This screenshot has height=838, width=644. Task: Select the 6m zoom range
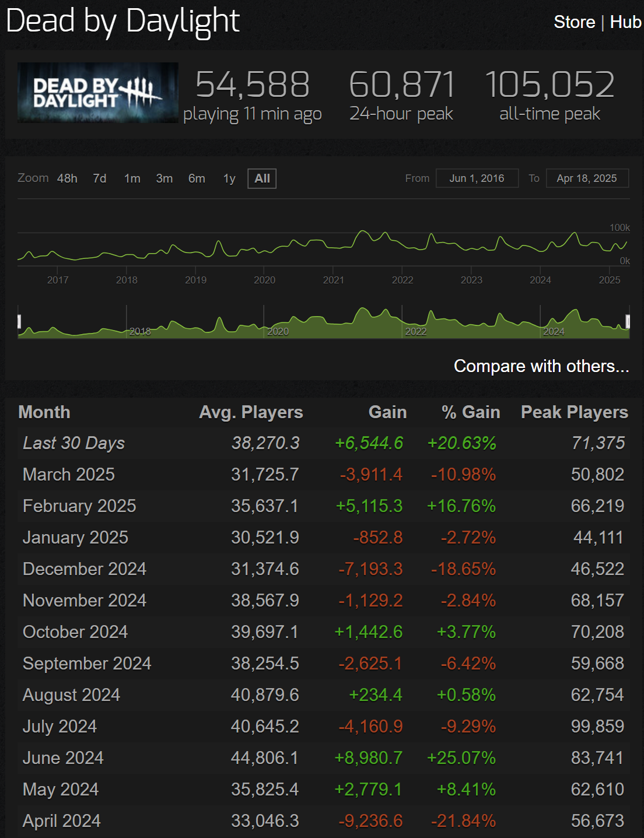(x=197, y=178)
